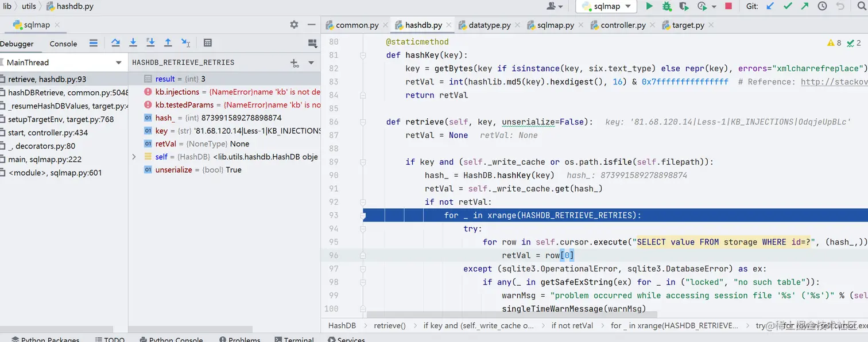Click the typo indicator showing 2
The width and height of the screenshot is (868, 342).
tap(854, 43)
